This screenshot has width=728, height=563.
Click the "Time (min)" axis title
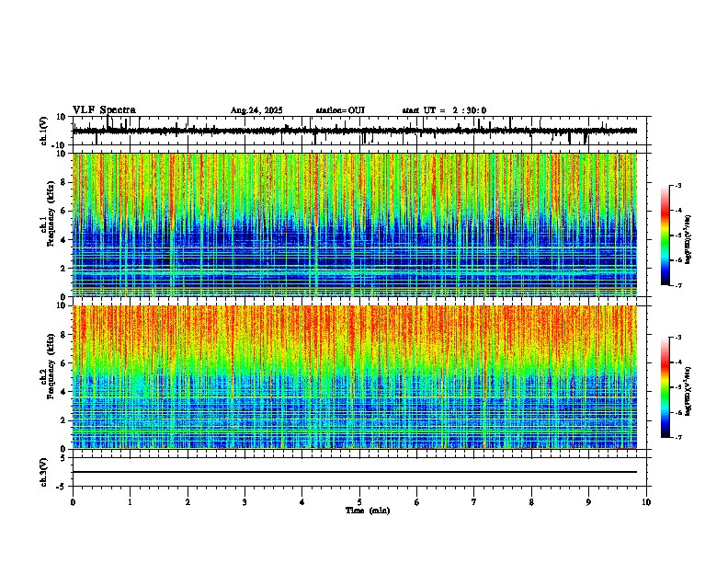(x=368, y=511)
